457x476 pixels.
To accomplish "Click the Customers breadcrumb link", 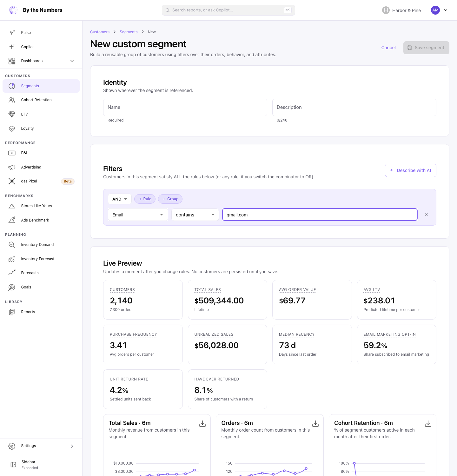I will 100,32.
